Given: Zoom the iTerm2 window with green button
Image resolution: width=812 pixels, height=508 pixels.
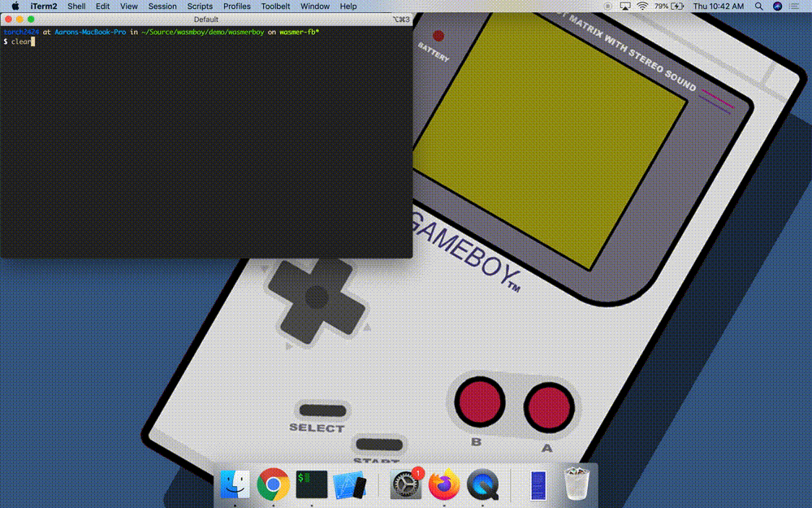Looking at the screenshot, I should pyautogui.click(x=31, y=20).
